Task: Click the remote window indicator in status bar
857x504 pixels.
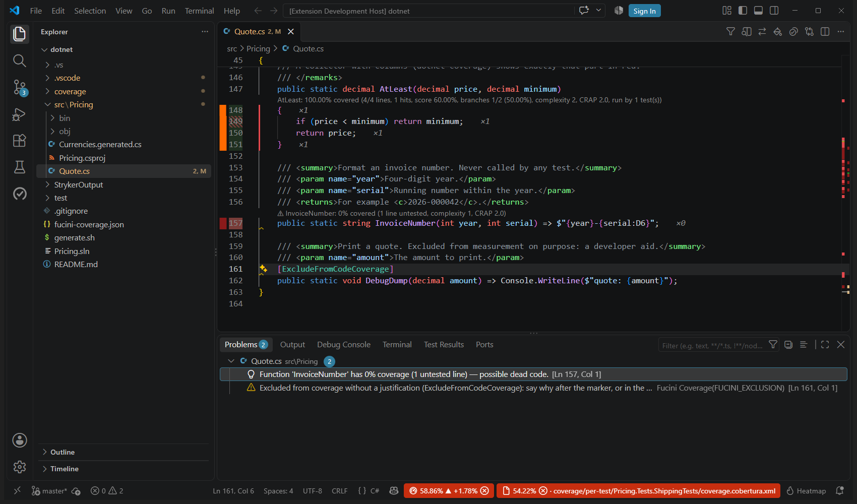Action: 17,491
